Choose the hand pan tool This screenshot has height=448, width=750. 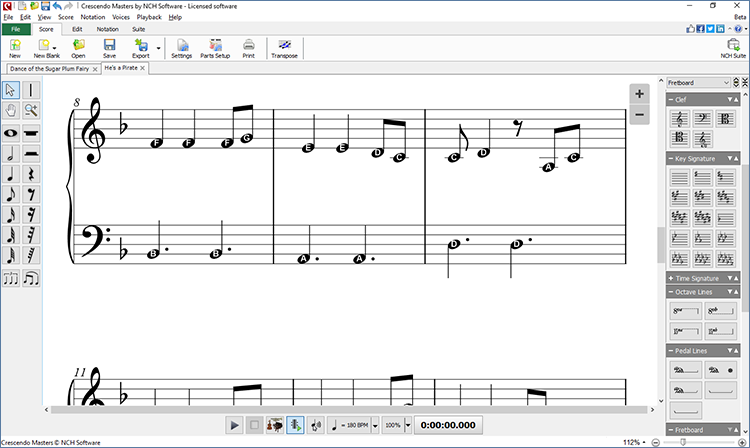(x=11, y=111)
